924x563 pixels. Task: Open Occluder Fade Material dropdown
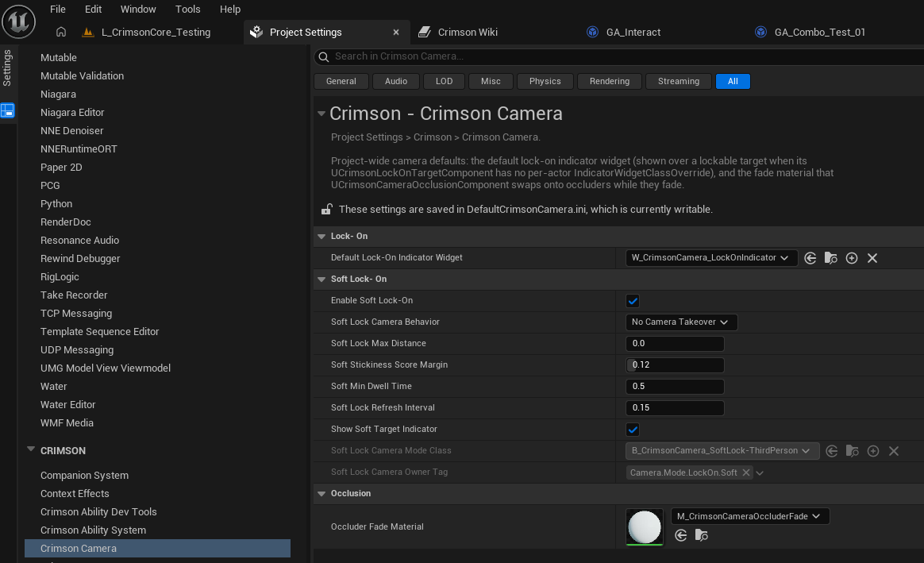coord(749,516)
